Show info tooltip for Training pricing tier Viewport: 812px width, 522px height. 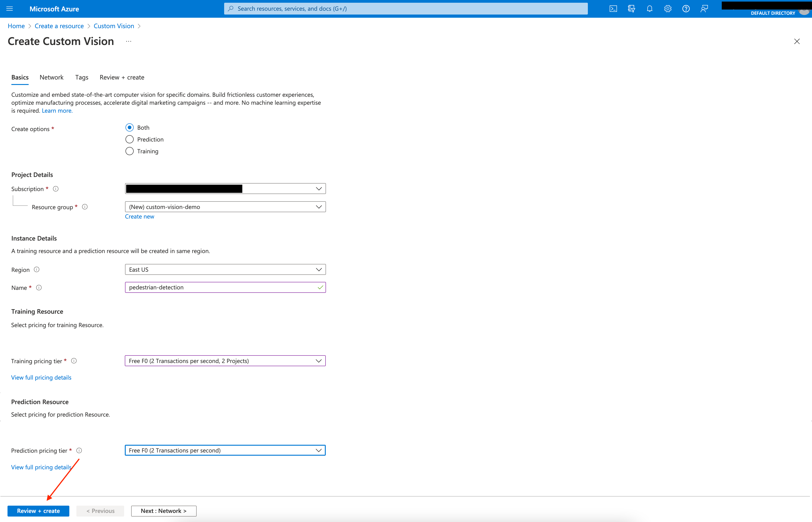[x=74, y=361]
